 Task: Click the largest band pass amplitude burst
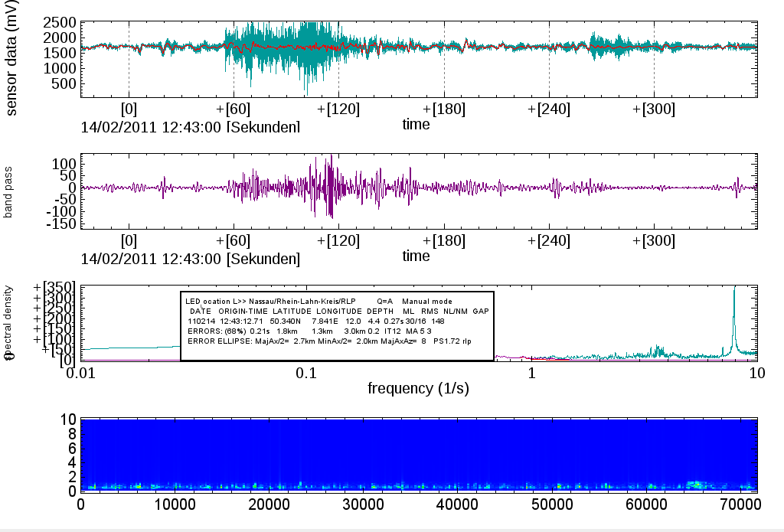pos(329,188)
